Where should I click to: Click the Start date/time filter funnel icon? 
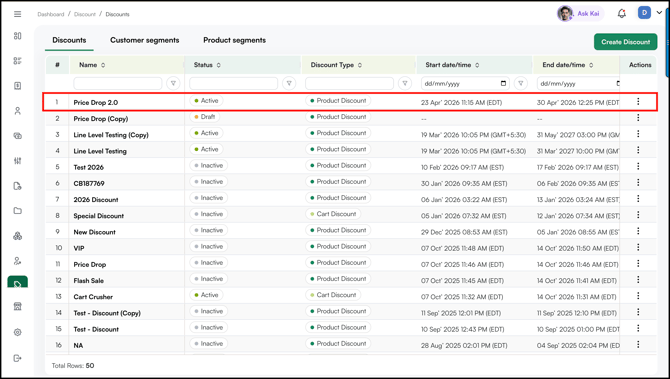click(520, 83)
